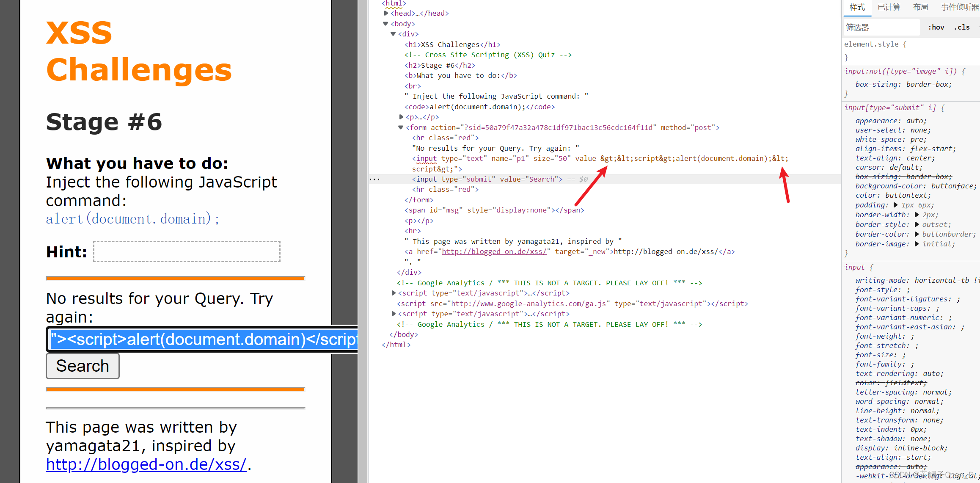Open the 已计算 computed tab

click(x=889, y=7)
